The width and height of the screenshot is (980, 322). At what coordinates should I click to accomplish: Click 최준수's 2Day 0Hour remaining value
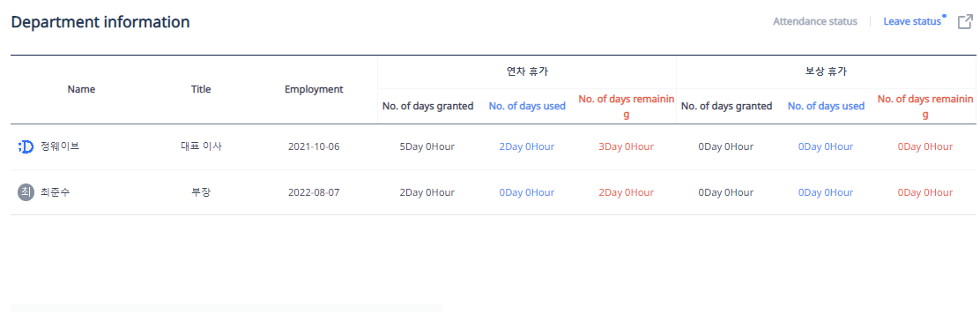point(627,192)
